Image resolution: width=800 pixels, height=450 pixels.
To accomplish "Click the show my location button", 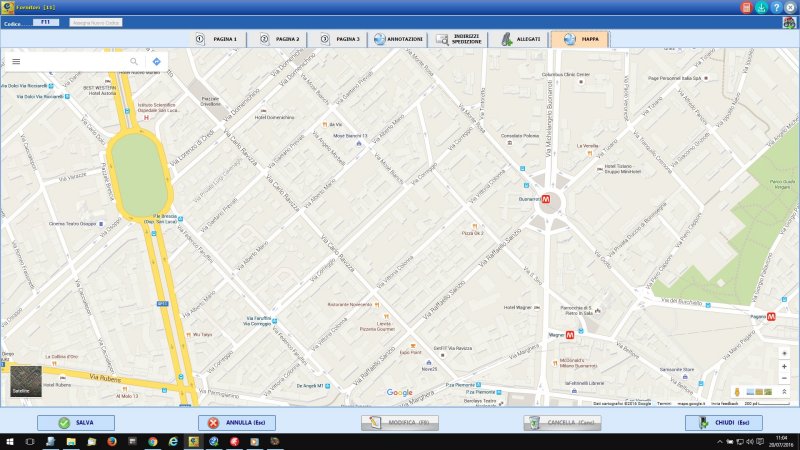I will pos(784,353).
